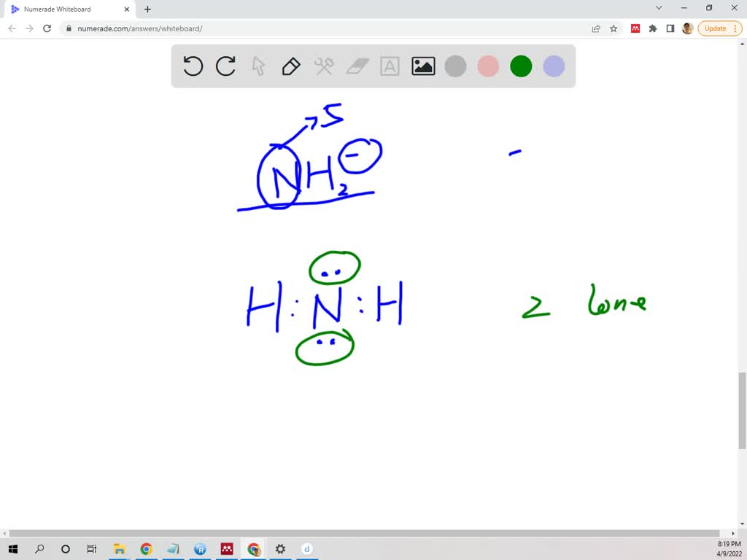747x560 pixels.
Task: Select the pointer selection tool
Action: (258, 66)
